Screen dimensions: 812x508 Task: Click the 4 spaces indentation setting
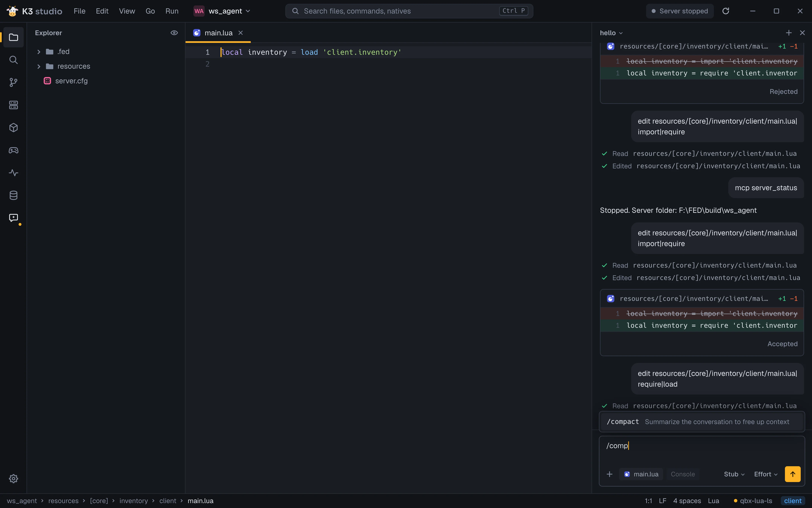687,501
